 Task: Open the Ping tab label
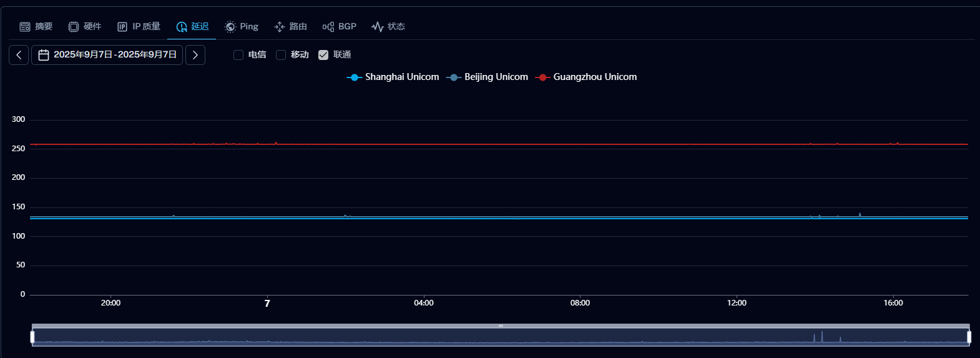(x=249, y=27)
